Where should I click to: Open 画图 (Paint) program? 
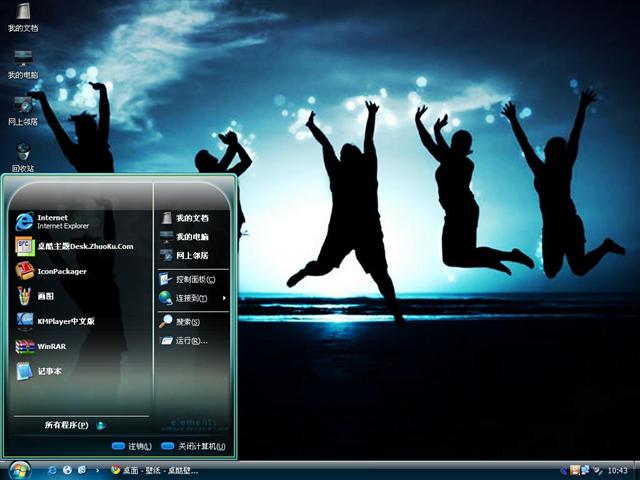(x=45, y=296)
